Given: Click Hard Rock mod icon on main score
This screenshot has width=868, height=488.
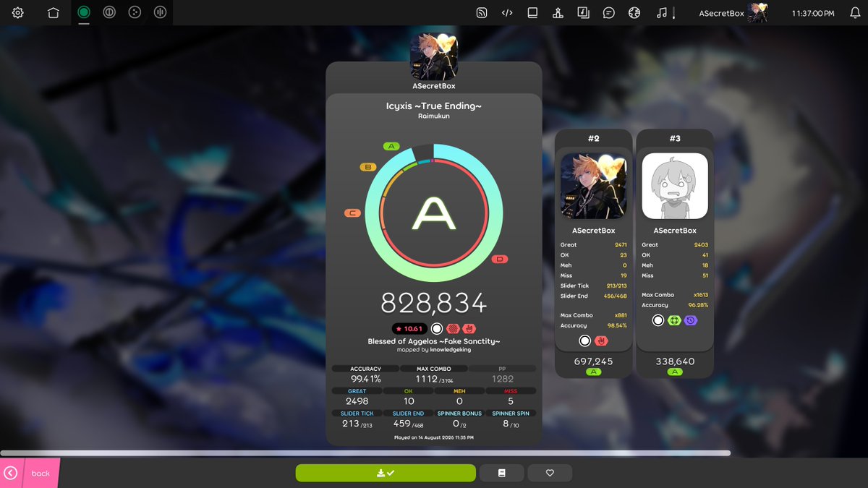Looking at the screenshot, I should [469, 328].
